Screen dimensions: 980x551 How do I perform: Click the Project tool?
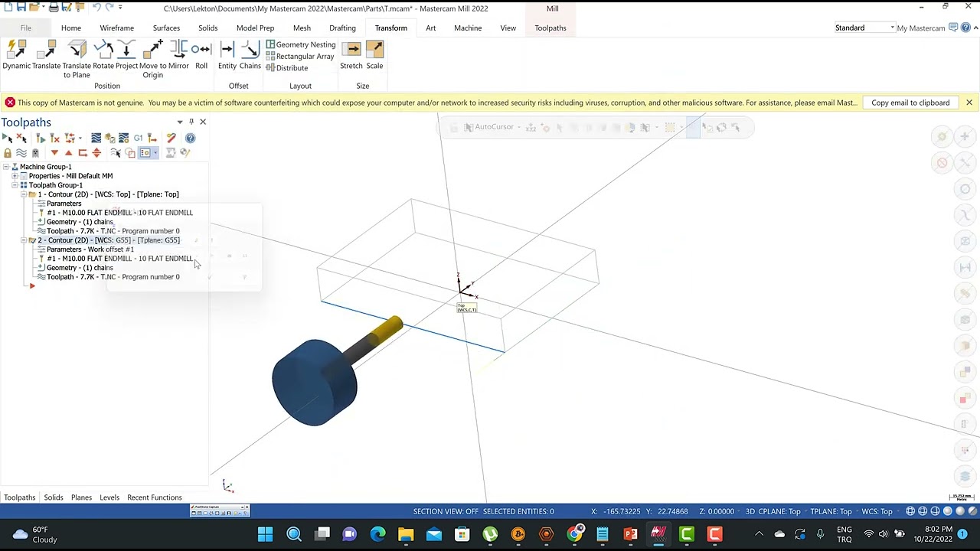point(126,55)
